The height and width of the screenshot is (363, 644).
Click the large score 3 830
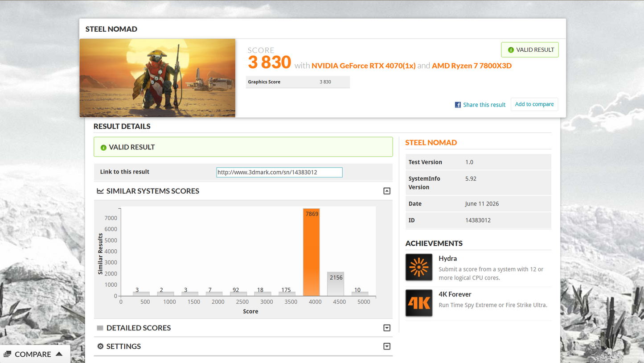click(269, 62)
